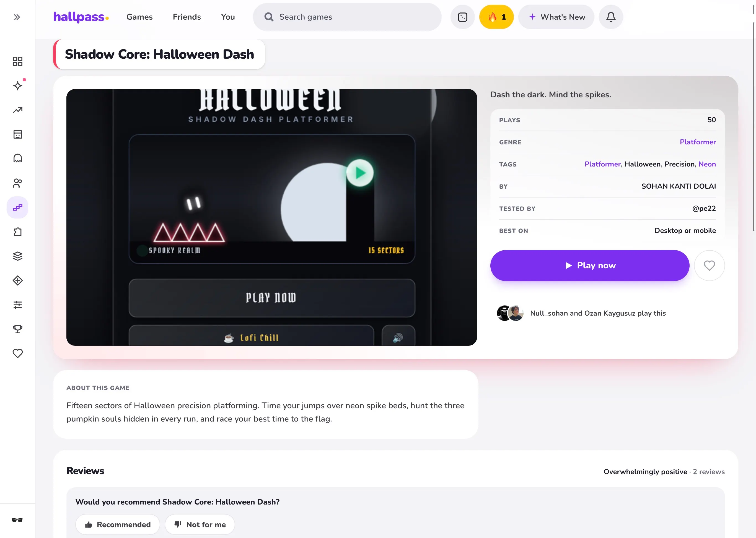Open the Games menu
Screen dimensions: 756x538
pyautogui.click(x=139, y=17)
